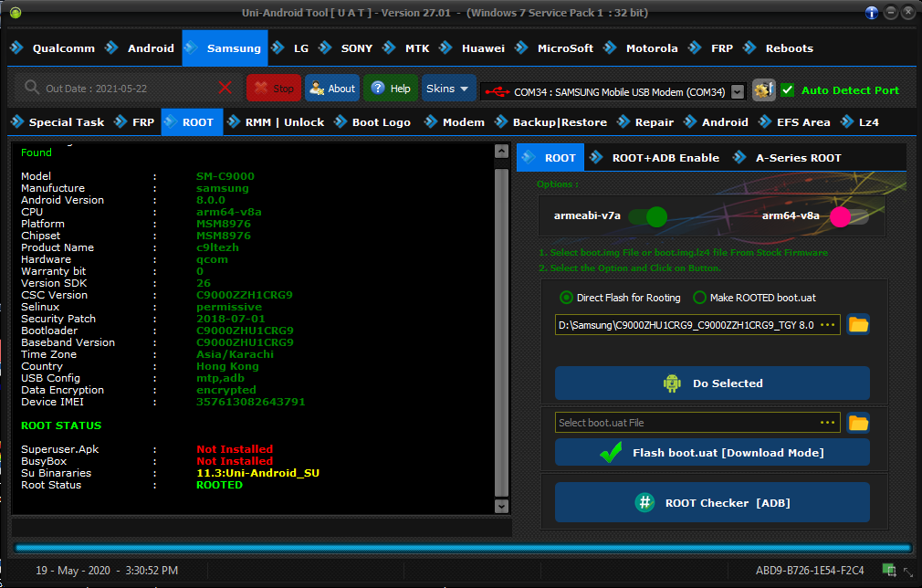Screen dimensions: 922x588
Task: Click the hash icon on ROOT Checker
Action: tap(644, 503)
